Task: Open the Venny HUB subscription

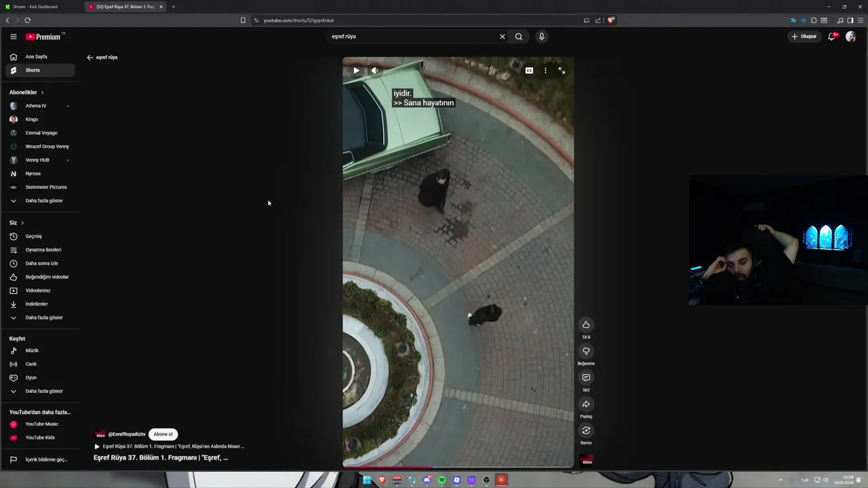Action: pos(41,160)
